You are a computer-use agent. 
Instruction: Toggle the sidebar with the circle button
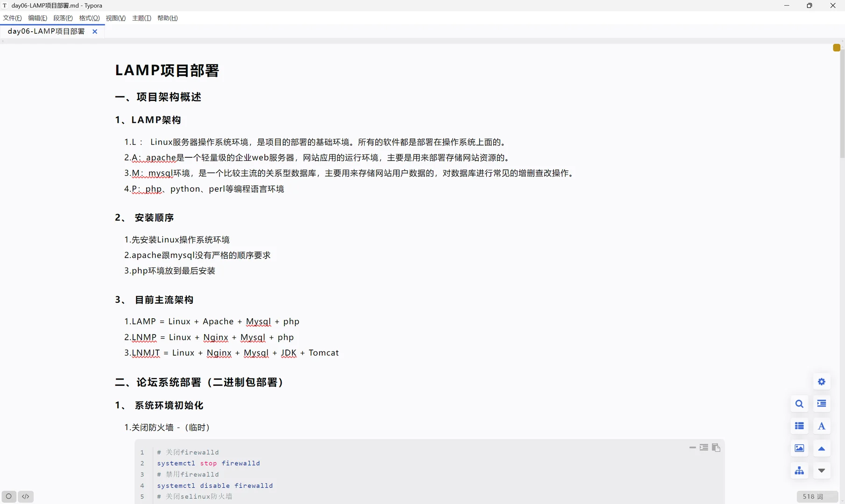pyautogui.click(x=9, y=497)
